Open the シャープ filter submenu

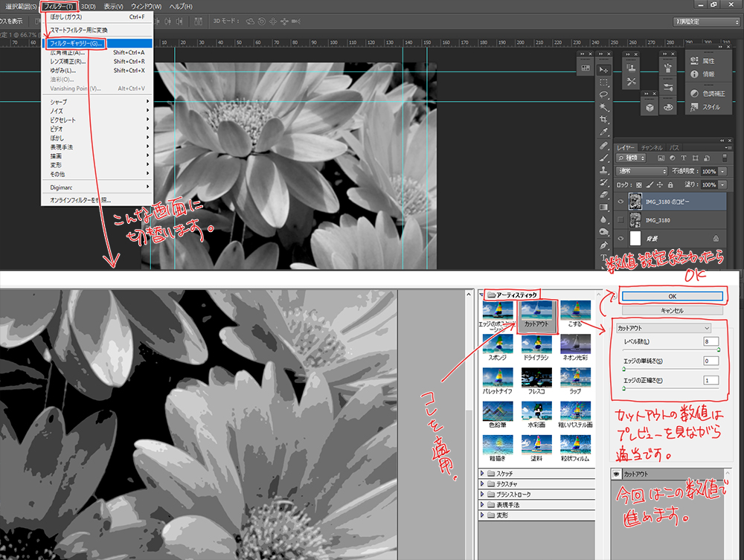(97, 101)
